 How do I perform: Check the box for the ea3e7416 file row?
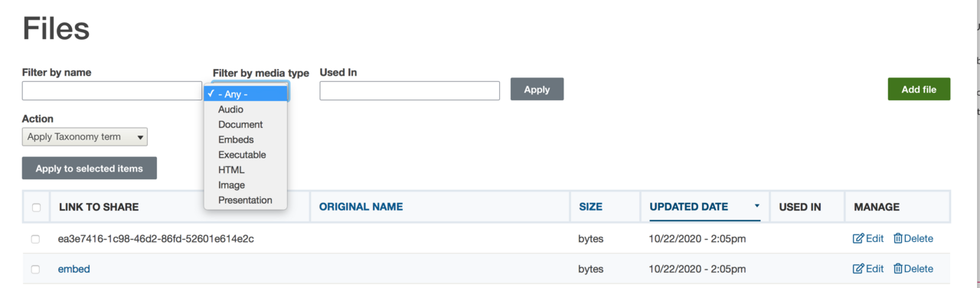click(x=35, y=239)
